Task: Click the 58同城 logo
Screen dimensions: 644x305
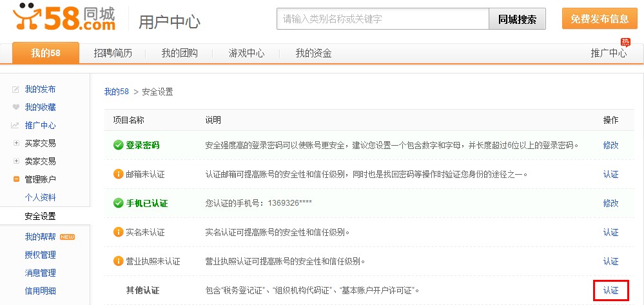Action: (64, 19)
